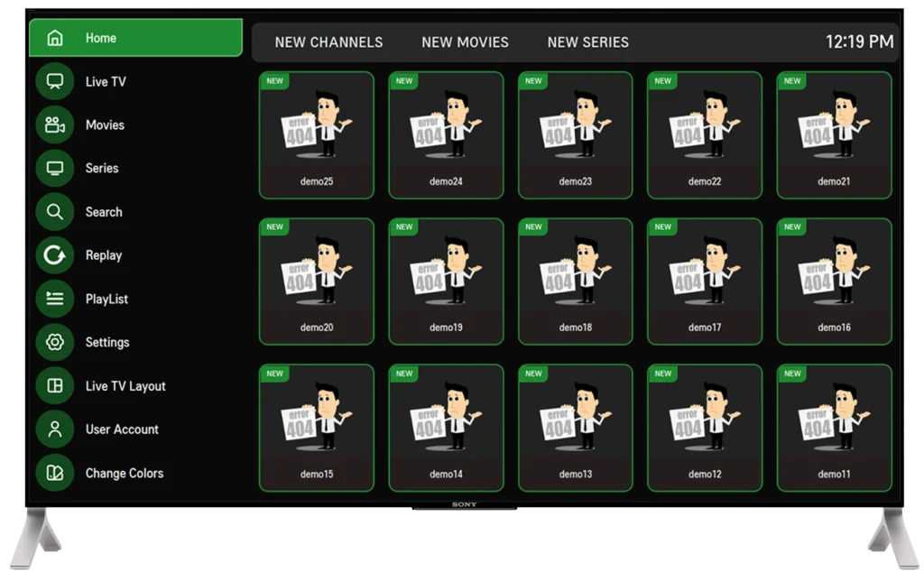Click the Series monitor icon
This screenshot has width=924, height=582.
[x=55, y=168]
